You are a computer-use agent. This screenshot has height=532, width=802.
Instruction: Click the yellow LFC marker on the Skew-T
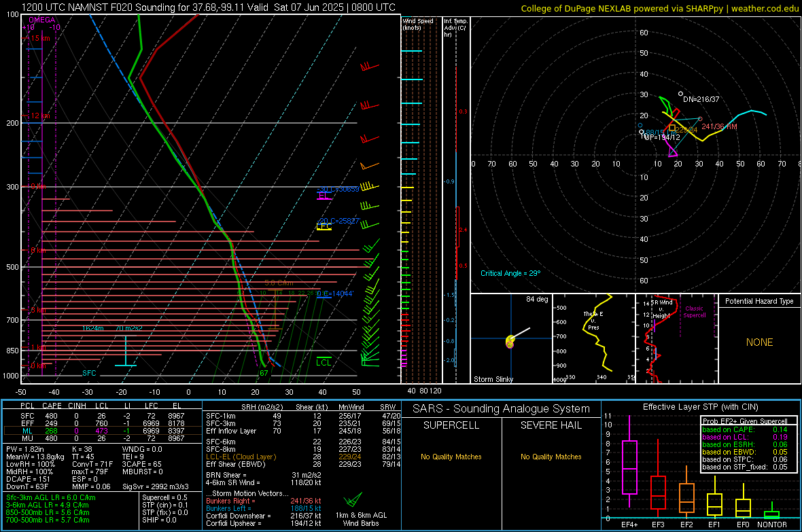[x=324, y=226]
